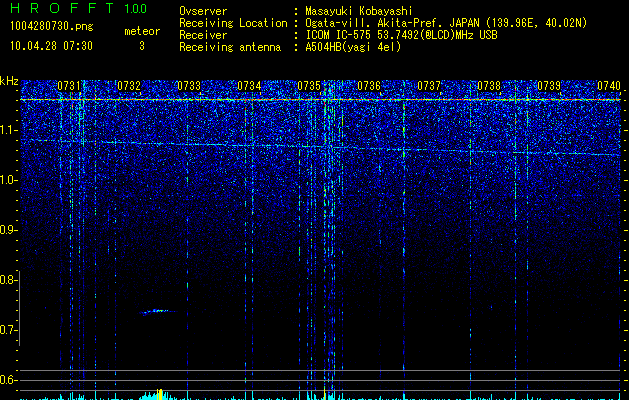629x400 pixels.
Task: Click the Ovserver field label
Action: (203, 11)
